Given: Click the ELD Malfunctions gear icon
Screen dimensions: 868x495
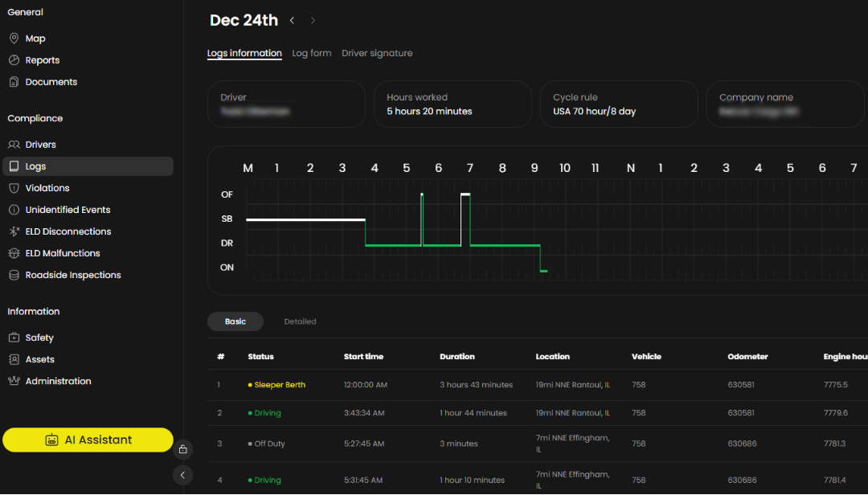Looking at the screenshot, I should (13, 252).
